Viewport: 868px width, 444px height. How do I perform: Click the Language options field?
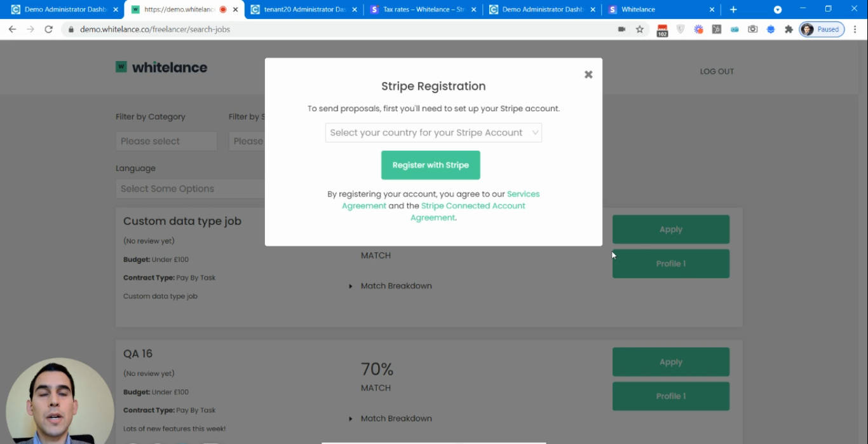[x=191, y=188]
